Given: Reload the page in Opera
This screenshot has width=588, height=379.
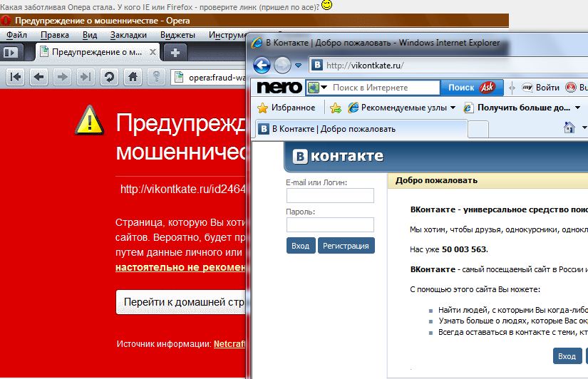Looking at the screenshot, I should [109, 77].
